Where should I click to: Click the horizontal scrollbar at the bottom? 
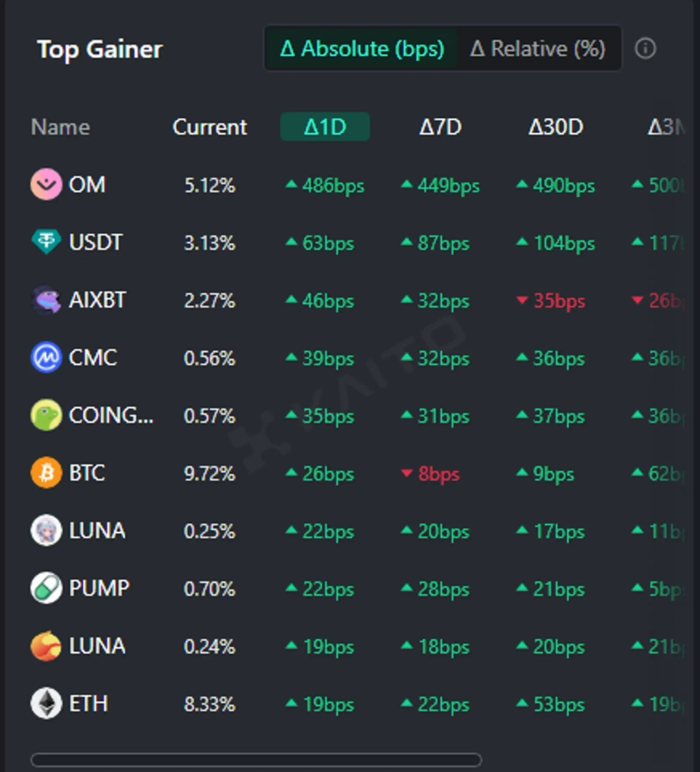[x=255, y=760]
